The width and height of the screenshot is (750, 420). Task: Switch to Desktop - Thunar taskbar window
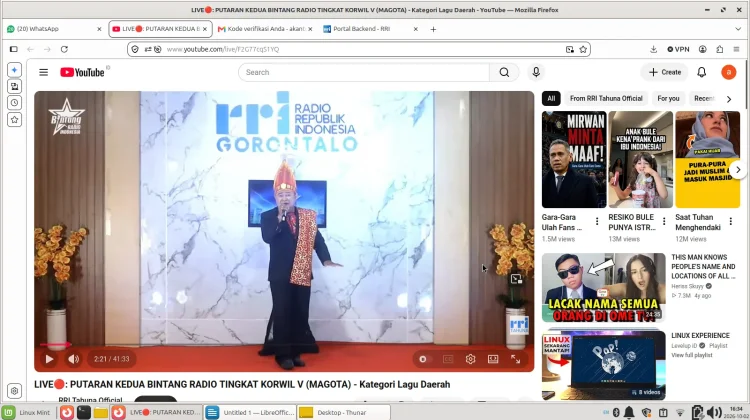tap(343, 412)
